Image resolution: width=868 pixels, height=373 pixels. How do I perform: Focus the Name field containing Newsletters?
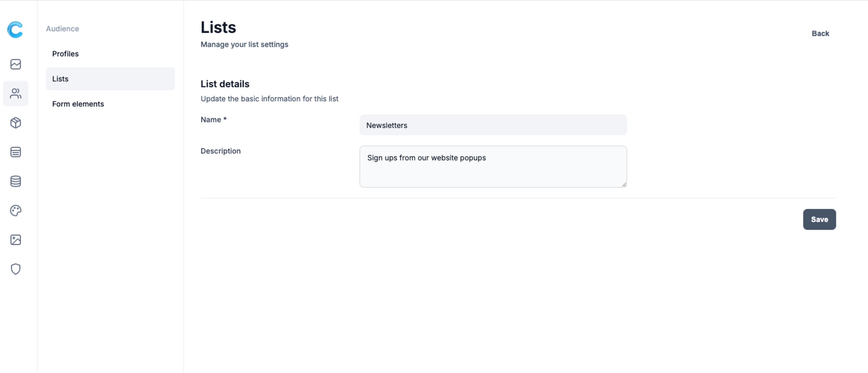[493, 125]
